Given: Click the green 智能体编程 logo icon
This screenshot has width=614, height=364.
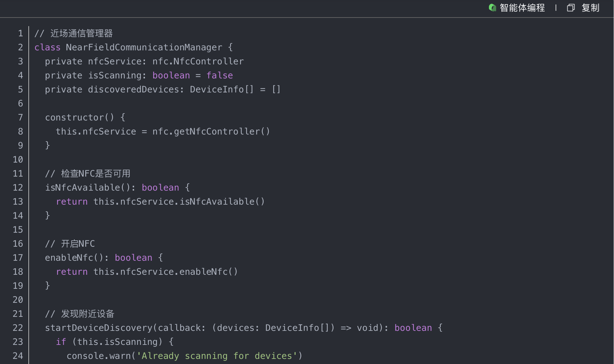Looking at the screenshot, I should coord(492,8).
